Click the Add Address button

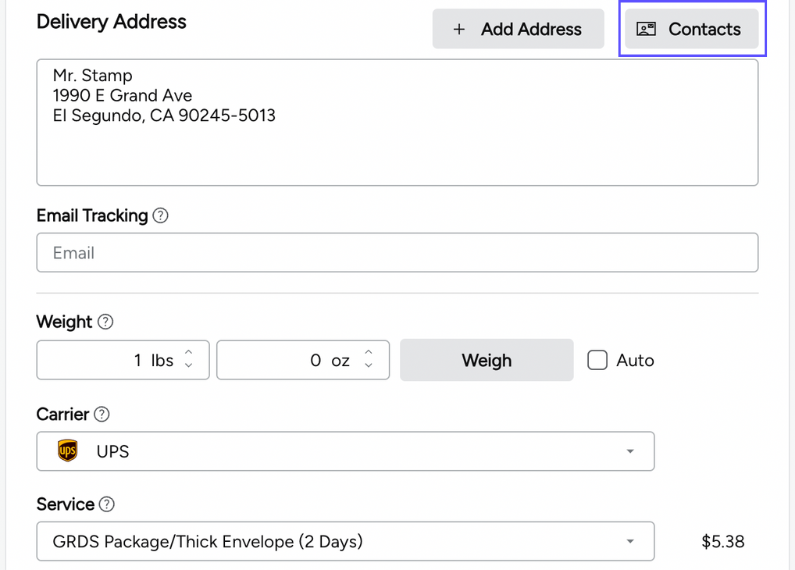[x=517, y=29]
